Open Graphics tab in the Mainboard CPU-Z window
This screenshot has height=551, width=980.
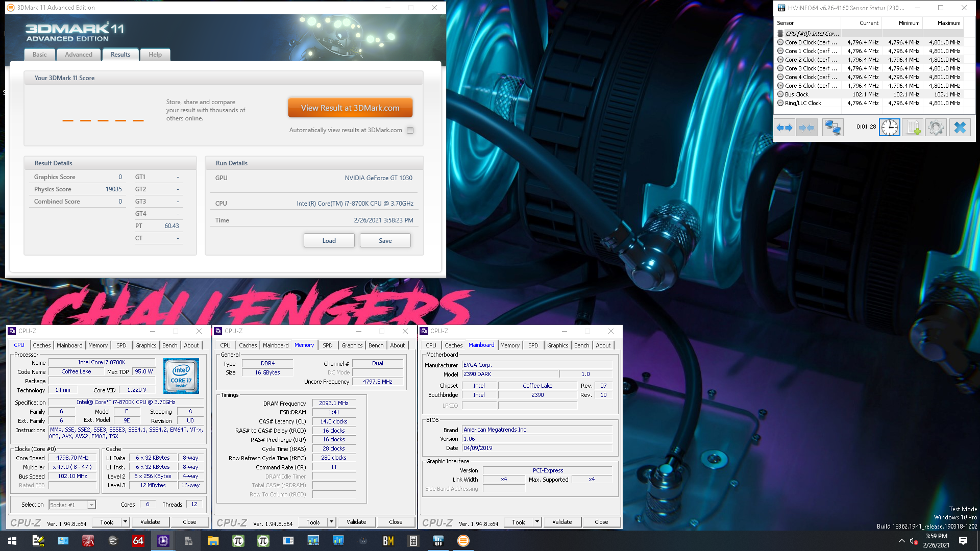[557, 345]
